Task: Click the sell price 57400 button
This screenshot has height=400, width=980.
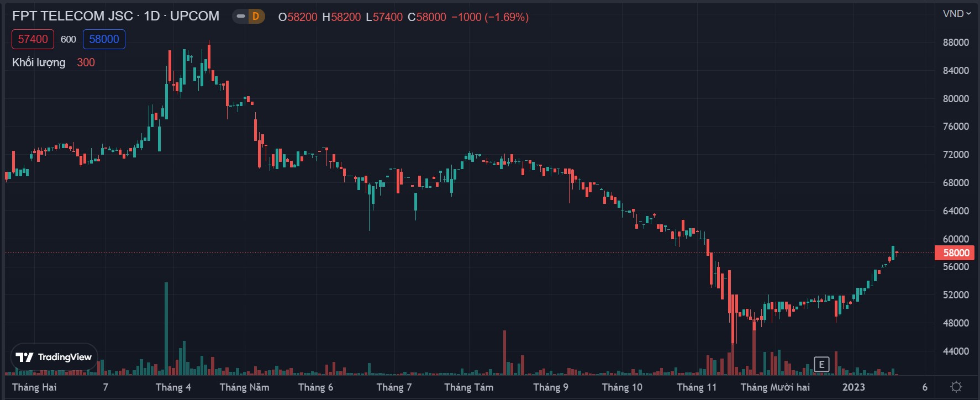Action: point(33,39)
